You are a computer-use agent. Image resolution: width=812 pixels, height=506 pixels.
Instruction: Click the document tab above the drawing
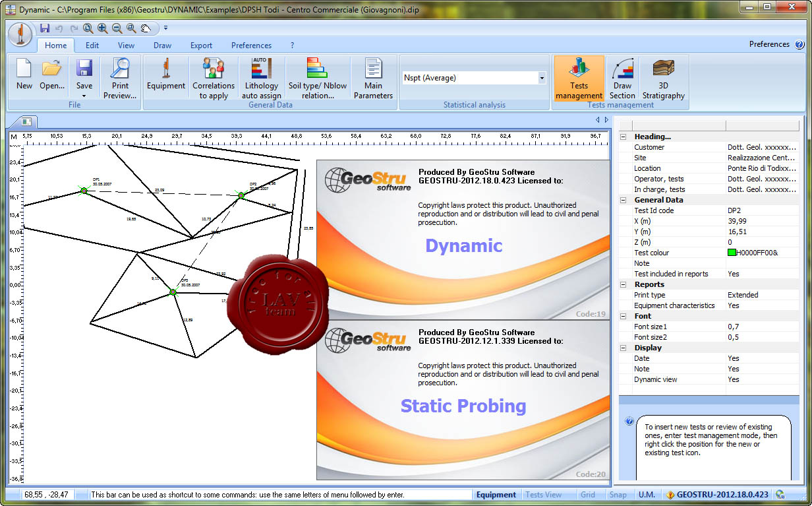(x=27, y=121)
